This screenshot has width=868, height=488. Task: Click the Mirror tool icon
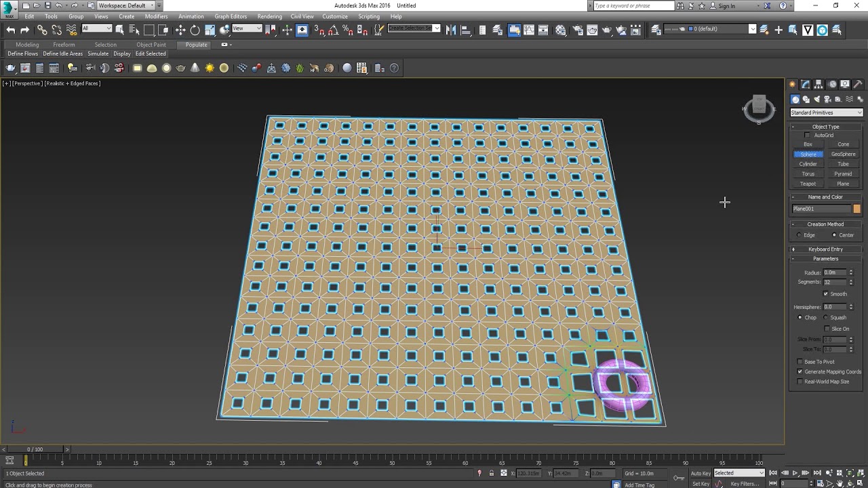[x=451, y=30]
